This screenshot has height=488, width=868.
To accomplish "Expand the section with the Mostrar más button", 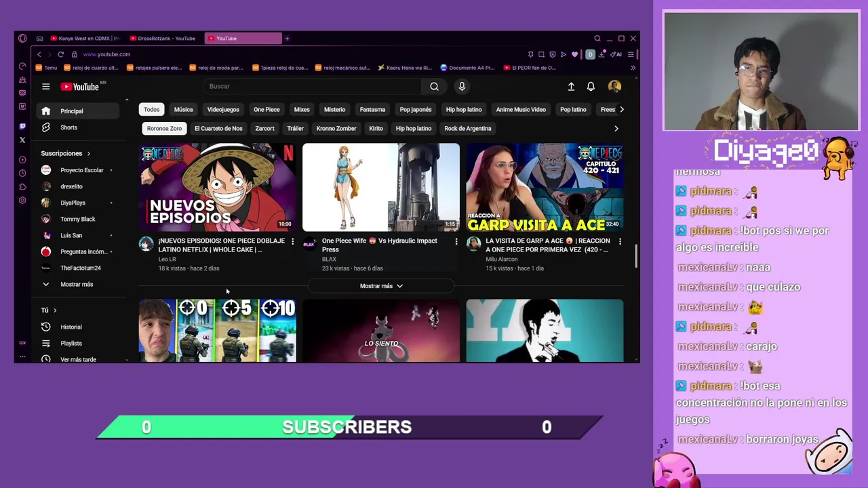I will pyautogui.click(x=381, y=286).
